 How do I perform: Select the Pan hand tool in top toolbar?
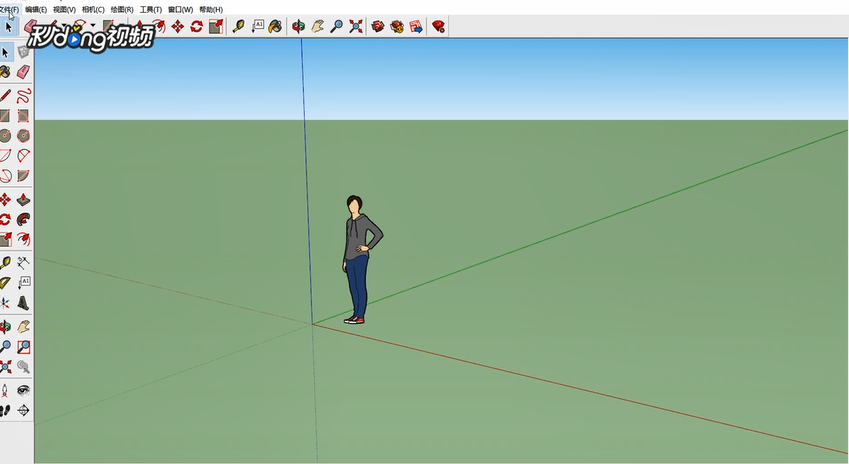pyautogui.click(x=317, y=27)
